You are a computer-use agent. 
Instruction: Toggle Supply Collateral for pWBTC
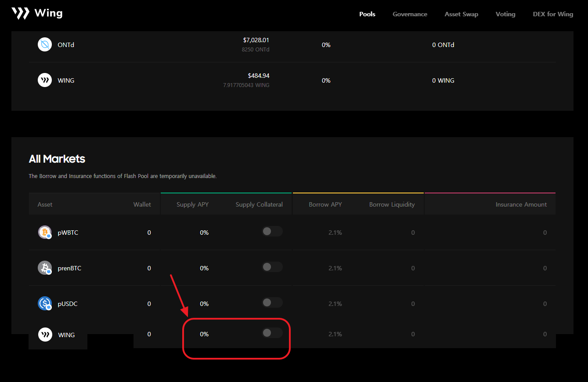click(x=272, y=232)
